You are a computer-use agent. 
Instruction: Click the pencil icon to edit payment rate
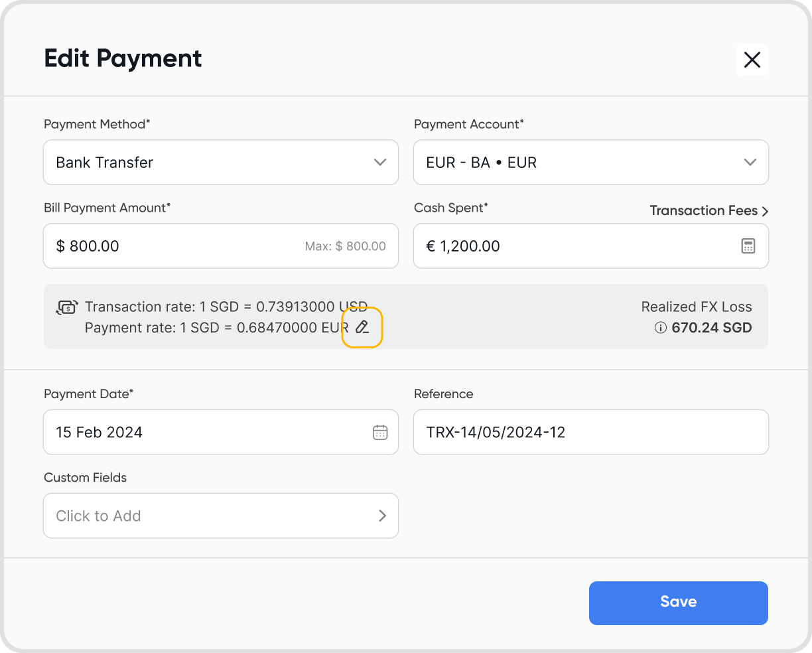(362, 326)
